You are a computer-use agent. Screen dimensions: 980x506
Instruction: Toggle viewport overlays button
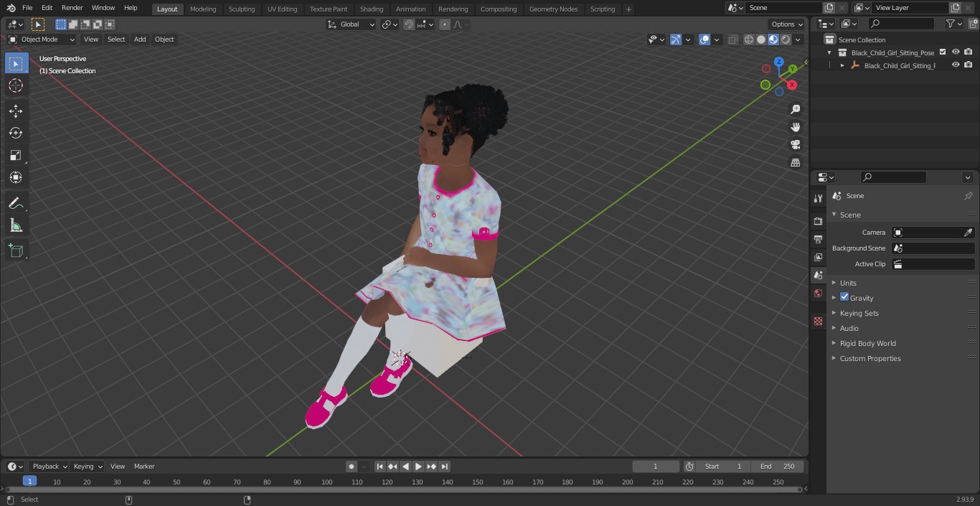(705, 39)
